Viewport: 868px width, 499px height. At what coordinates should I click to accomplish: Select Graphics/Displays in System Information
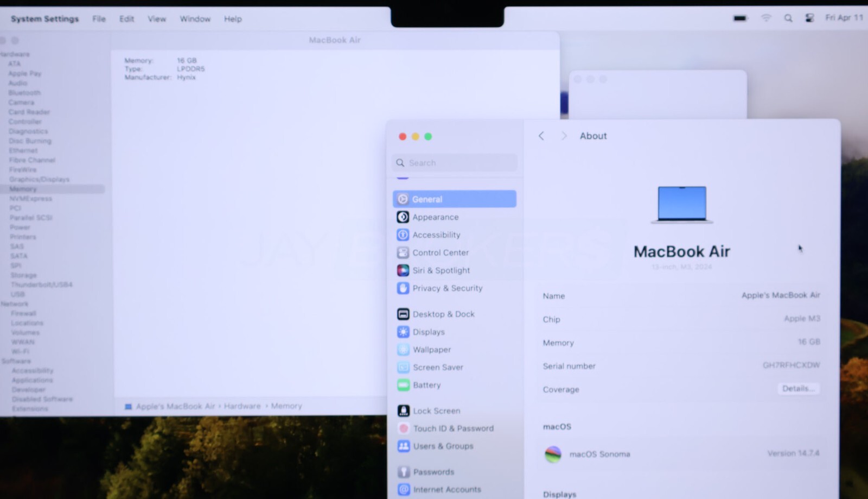tap(39, 179)
